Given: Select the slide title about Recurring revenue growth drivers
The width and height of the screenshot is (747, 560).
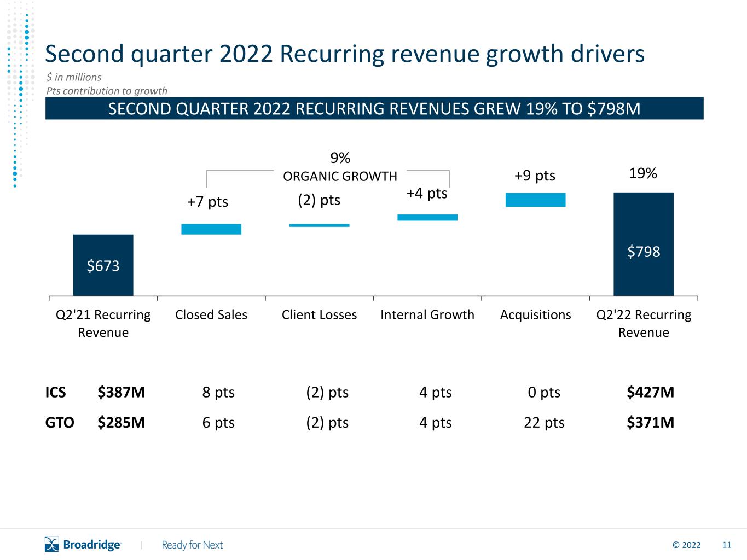Looking at the screenshot, I should pos(345,54).
